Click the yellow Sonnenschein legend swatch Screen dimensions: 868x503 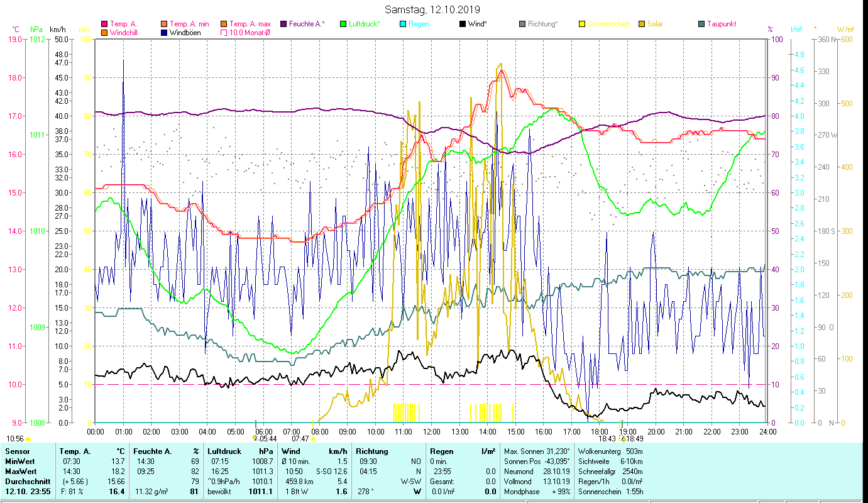point(582,24)
